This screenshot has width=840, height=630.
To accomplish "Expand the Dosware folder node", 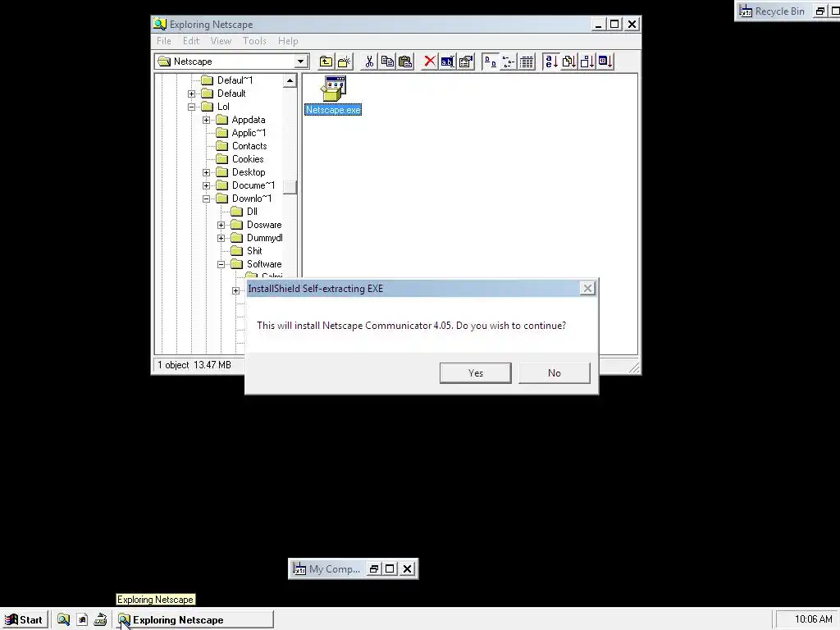I will click(221, 225).
